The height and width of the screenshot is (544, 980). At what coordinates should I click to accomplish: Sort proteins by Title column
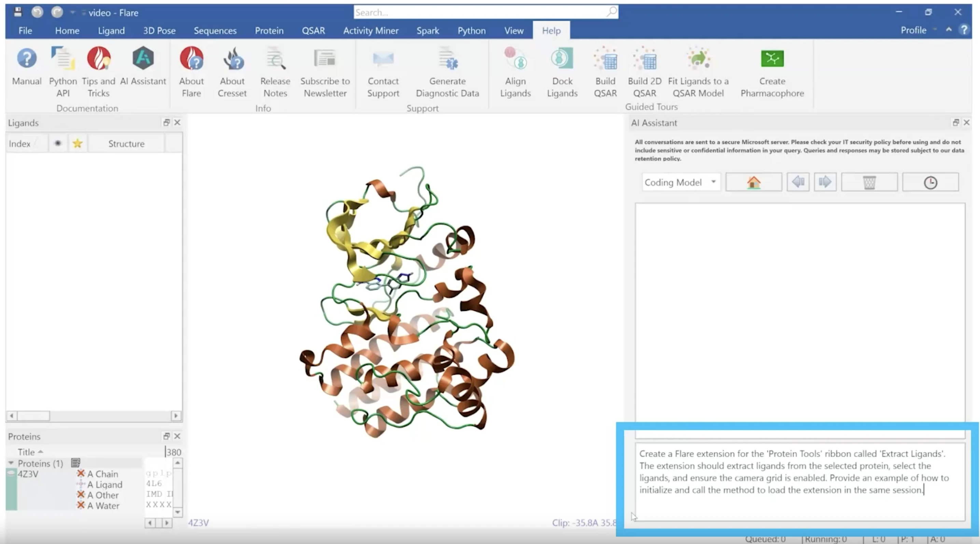point(30,452)
